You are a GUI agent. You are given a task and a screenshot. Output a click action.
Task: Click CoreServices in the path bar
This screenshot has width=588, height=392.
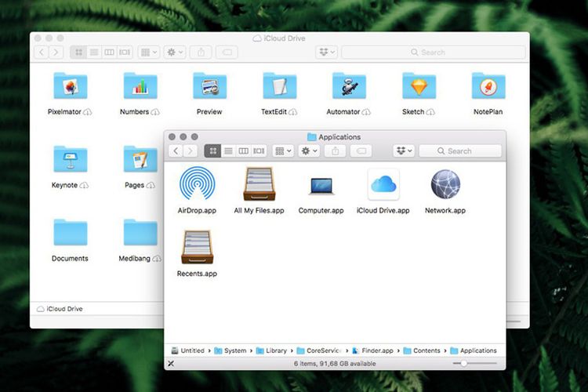pyautogui.click(x=319, y=350)
